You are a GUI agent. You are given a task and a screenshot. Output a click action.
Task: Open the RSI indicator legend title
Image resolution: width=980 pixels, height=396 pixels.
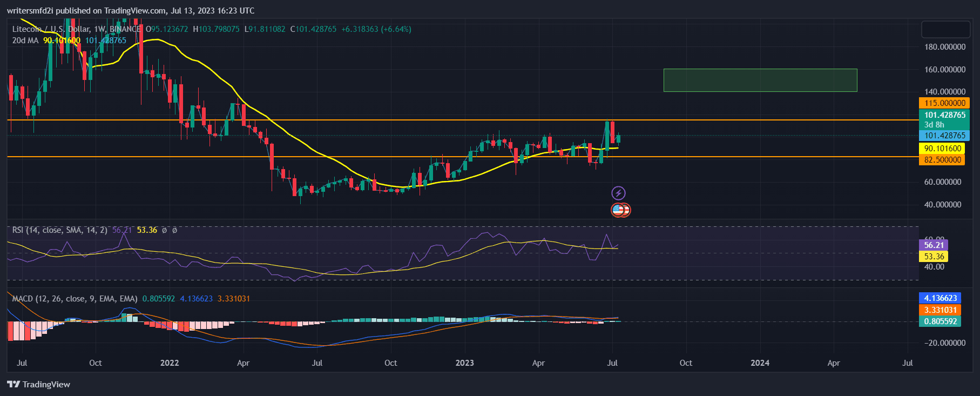[59, 230]
